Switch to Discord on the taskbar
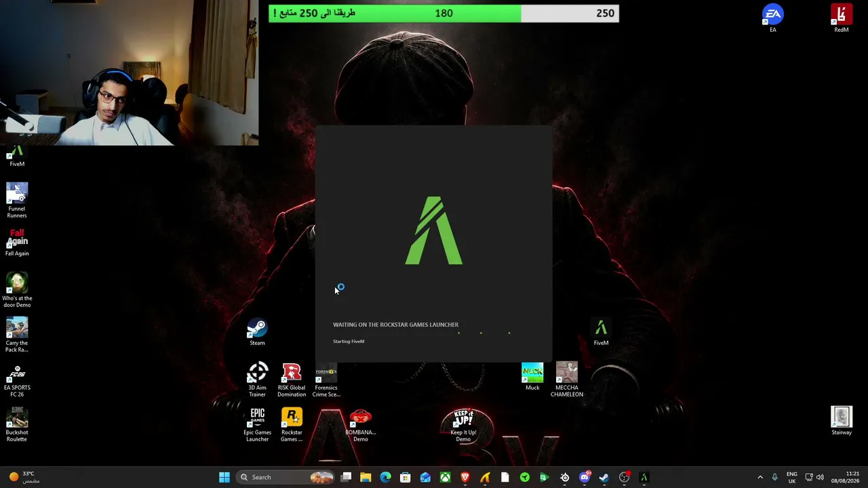The image size is (868, 488). pos(585,477)
